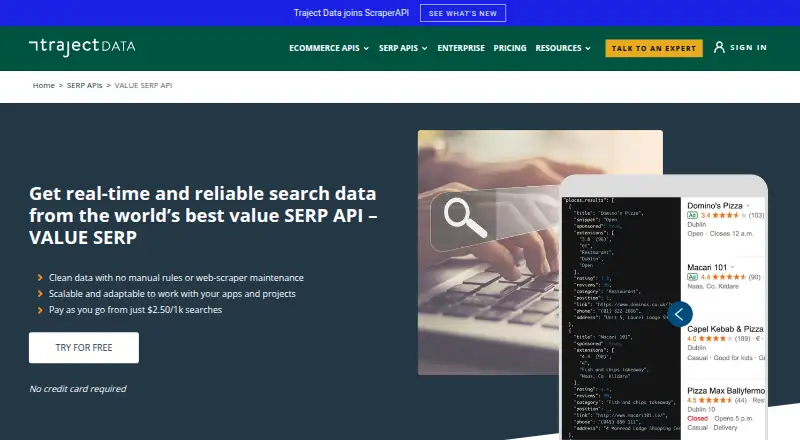Click the VALUE SERP API breadcrumb text
This screenshot has height=440, width=800.
(x=143, y=85)
